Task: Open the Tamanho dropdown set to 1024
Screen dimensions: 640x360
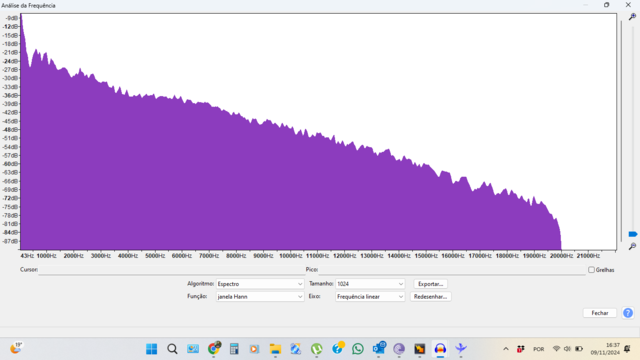Action: (x=370, y=284)
